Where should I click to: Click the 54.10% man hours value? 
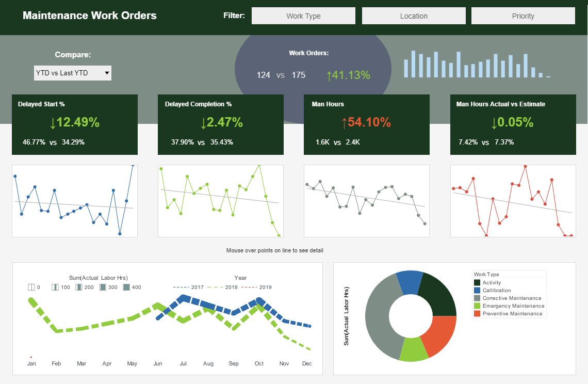pyautogui.click(x=366, y=122)
